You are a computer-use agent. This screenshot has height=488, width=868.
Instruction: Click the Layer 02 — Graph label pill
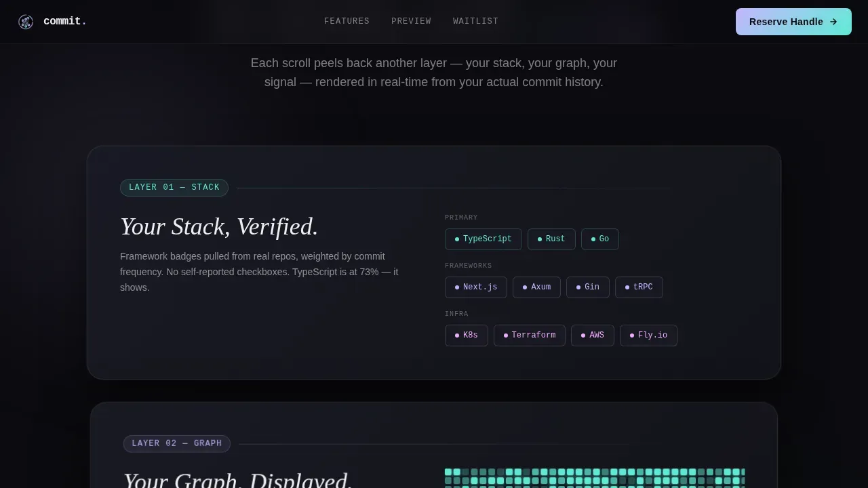[177, 444]
